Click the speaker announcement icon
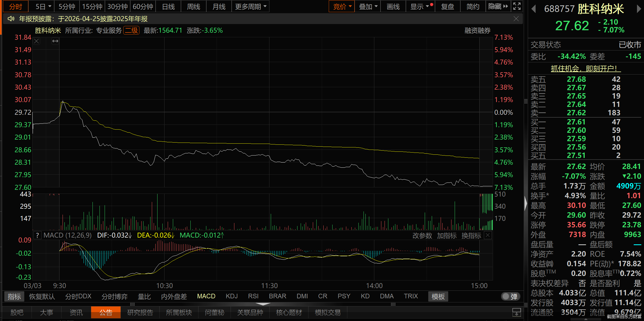The height and width of the screenshot is (321, 644). [11, 19]
